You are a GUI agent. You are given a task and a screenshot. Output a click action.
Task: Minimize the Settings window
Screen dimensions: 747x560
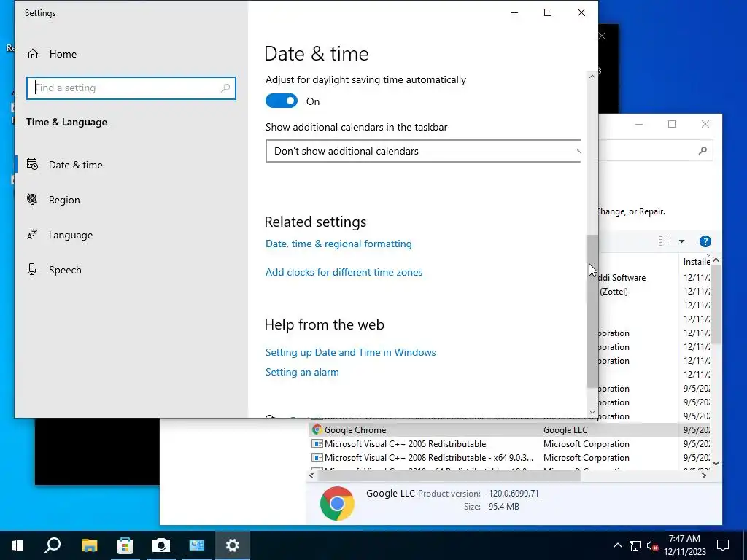click(x=514, y=13)
